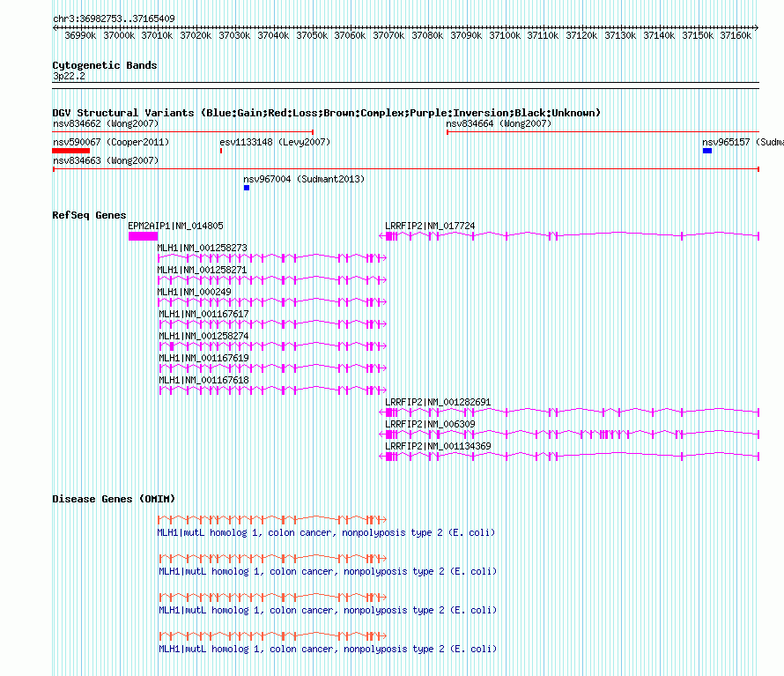
Task: Click the 37130k ruler tick label
Action: 620,35
